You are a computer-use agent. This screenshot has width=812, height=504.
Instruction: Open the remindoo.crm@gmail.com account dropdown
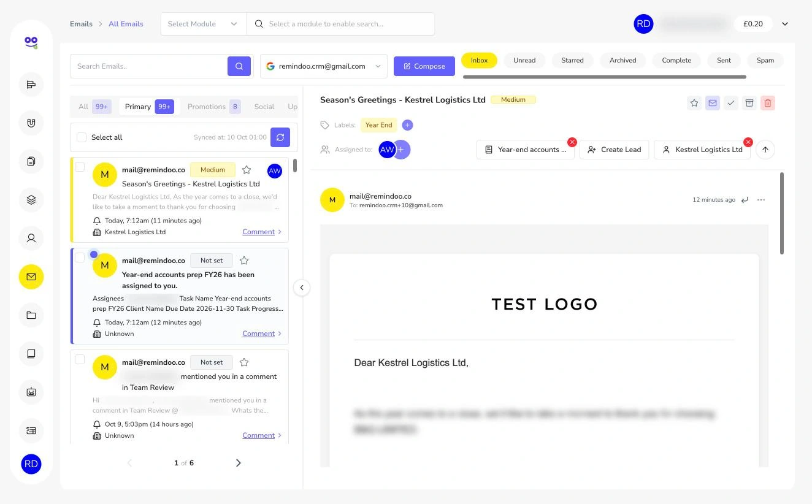(324, 66)
